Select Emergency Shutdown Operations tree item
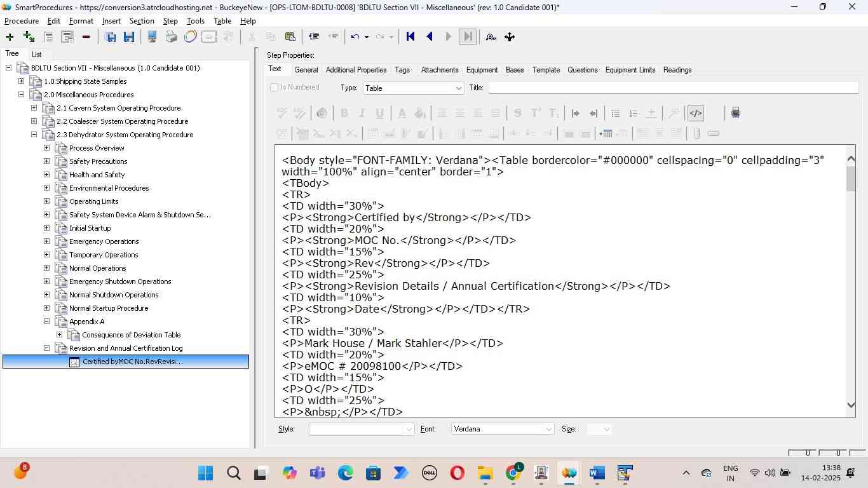This screenshot has height=488, width=868. 120,281
